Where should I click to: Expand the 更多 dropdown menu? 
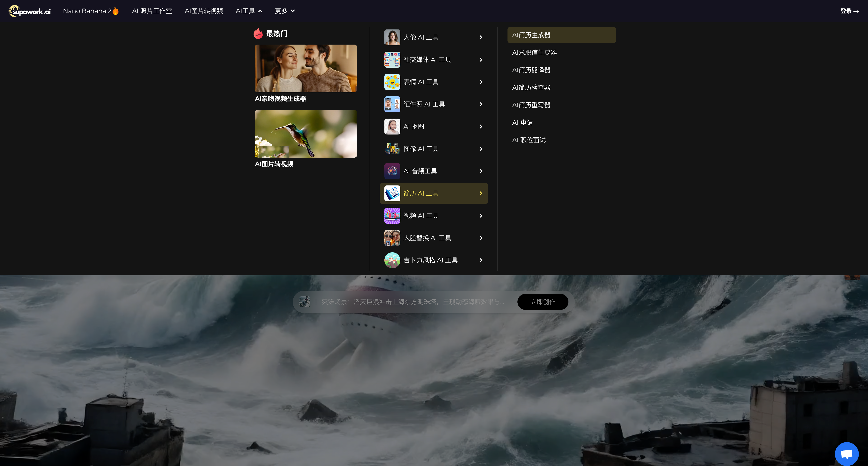pos(285,11)
